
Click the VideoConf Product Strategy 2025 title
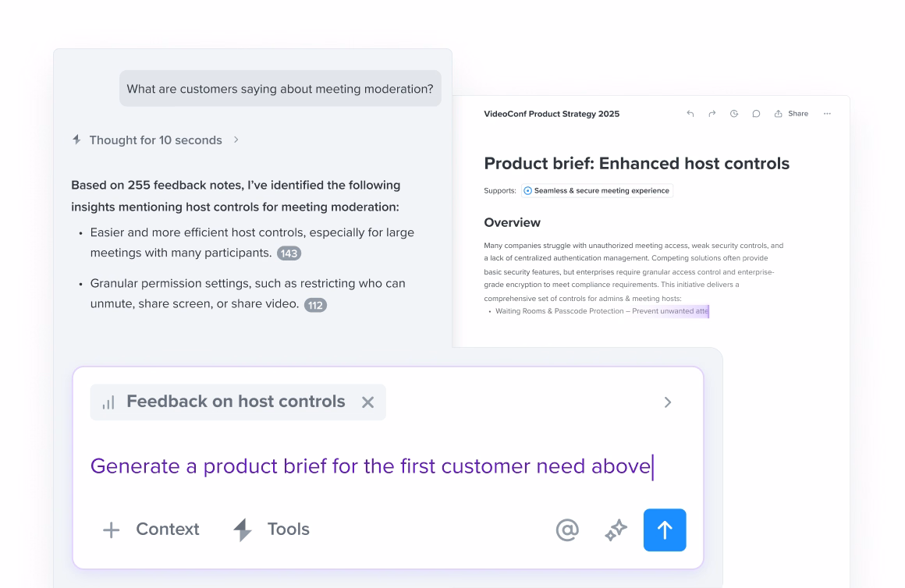552,114
